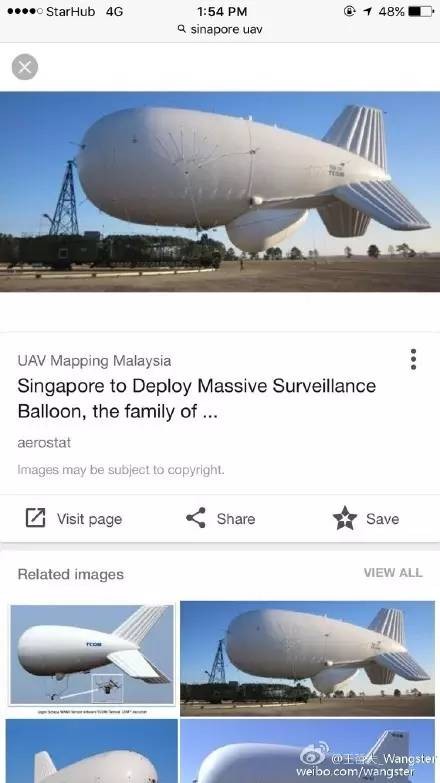Select bottom-right related blimp thumbnail
This screenshot has height=783, width=440.
pos(307,751)
